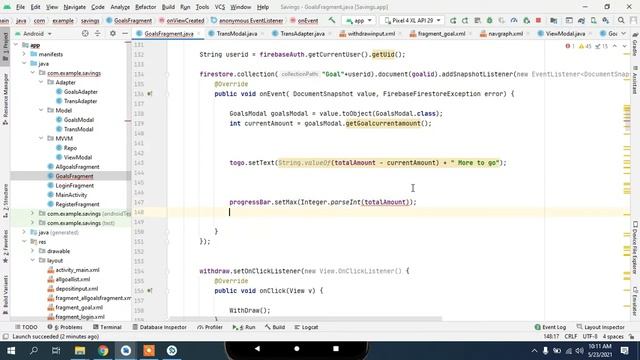The width and height of the screenshot is (640, 360).
Task: Open the Profile app gauge icon
Action: [x=514, y=20]
